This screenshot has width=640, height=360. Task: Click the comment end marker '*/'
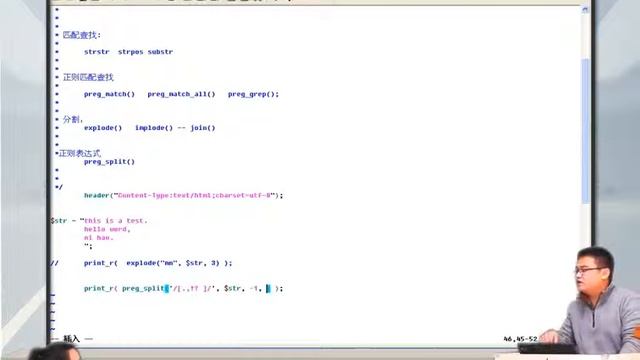tap(59, 187)
